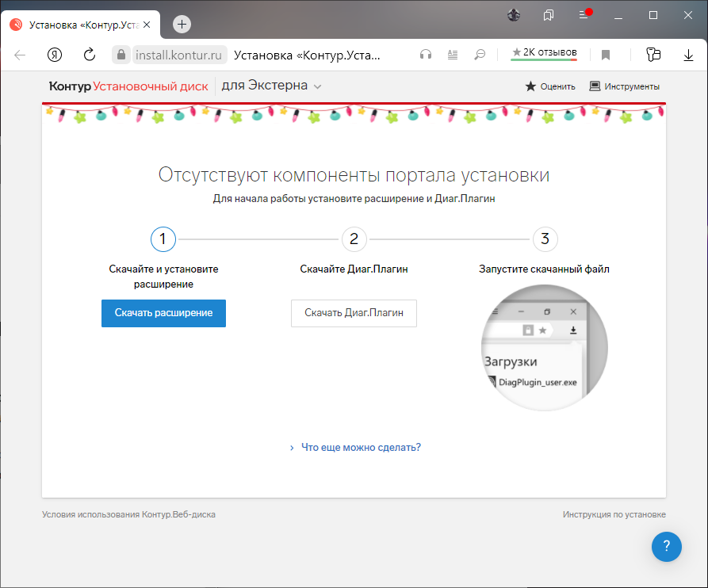Click the heading Отсутствуют компоненты портала установки

click(354, 174)
